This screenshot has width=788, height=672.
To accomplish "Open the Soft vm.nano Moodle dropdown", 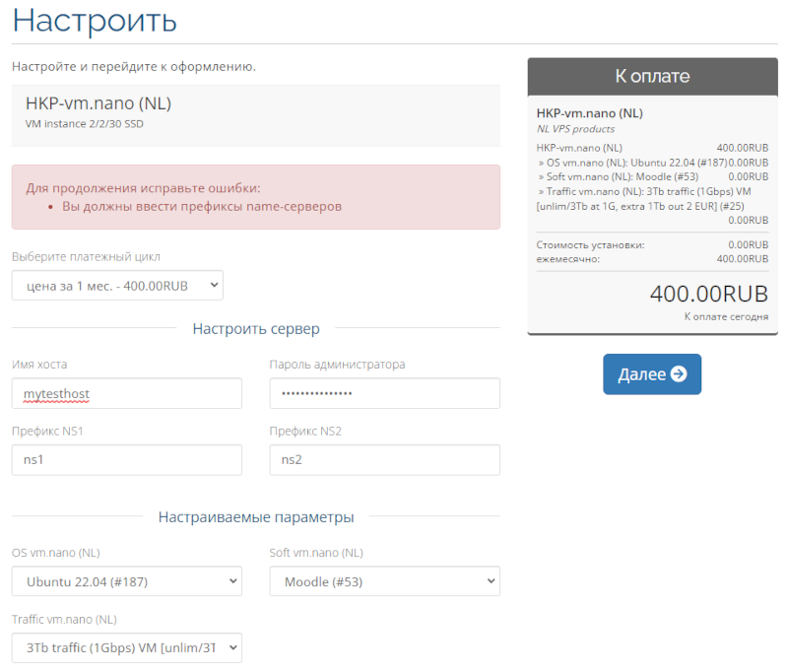I will coord(384,581).
